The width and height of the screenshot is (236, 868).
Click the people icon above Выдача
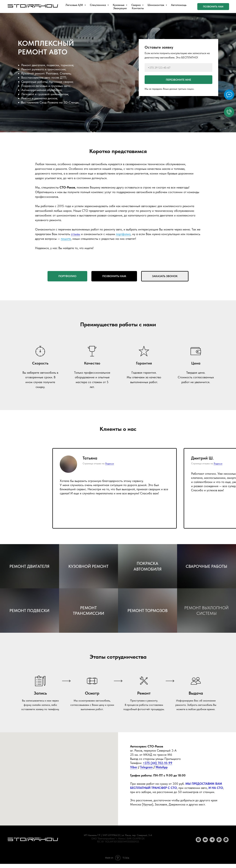[x=196, y=681]
